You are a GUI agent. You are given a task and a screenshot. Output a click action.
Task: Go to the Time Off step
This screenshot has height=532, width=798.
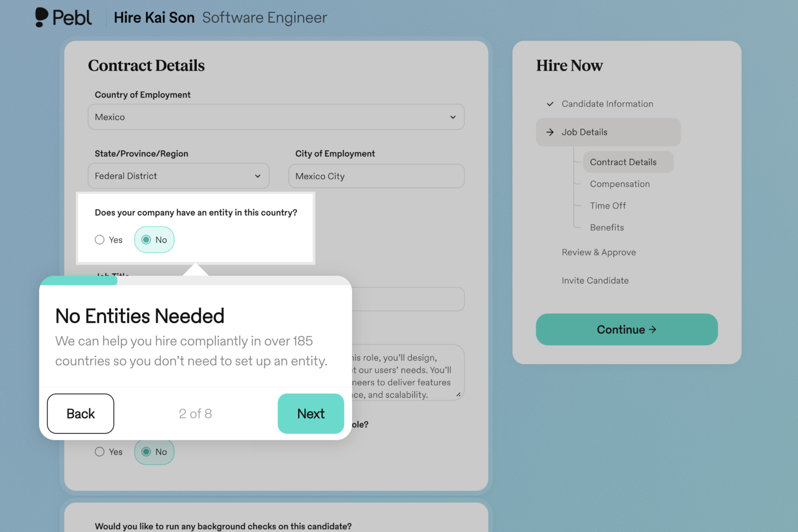(x=608, y=206)
